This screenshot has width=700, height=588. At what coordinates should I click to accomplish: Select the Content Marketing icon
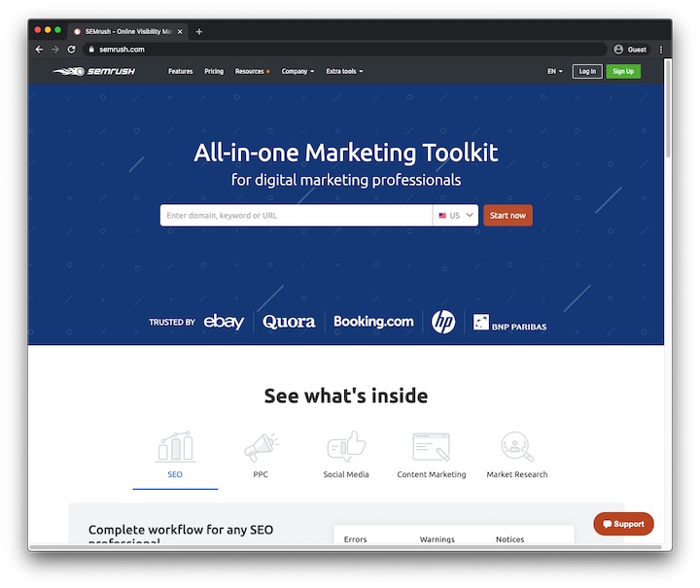tap(431, 448)
